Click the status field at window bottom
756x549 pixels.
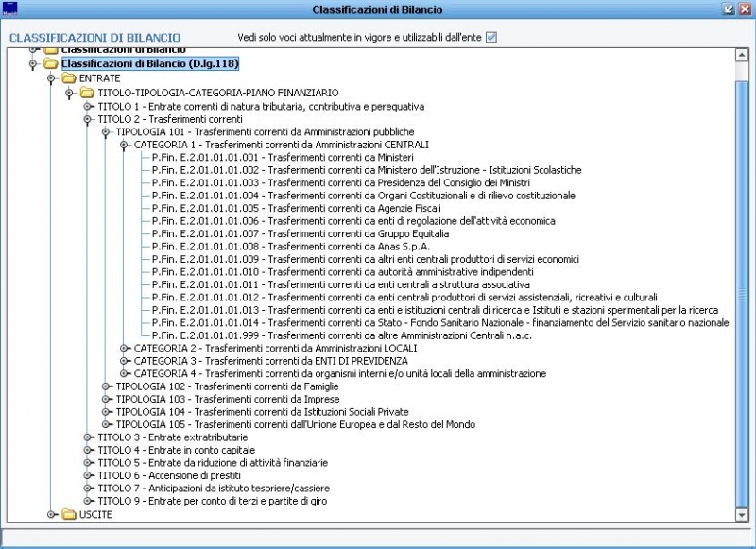pyautogui.click(x=377, y=537)
